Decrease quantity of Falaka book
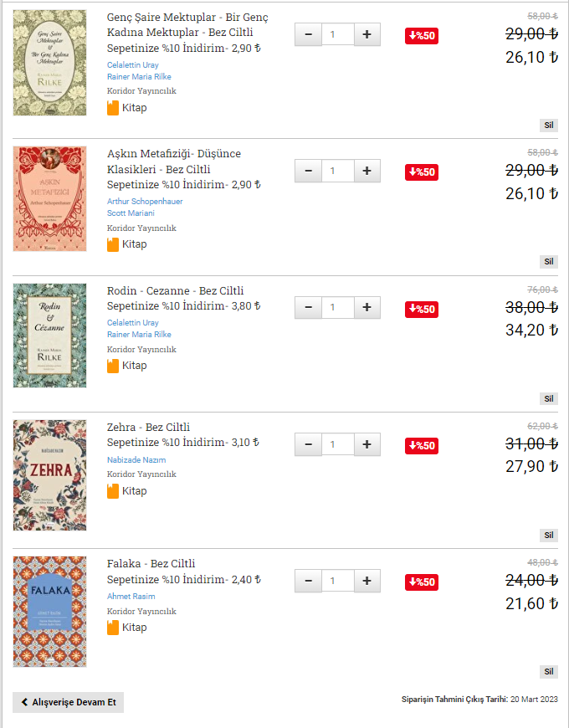The width and height of the screenshot is (569, 728). tap(308, 581)
